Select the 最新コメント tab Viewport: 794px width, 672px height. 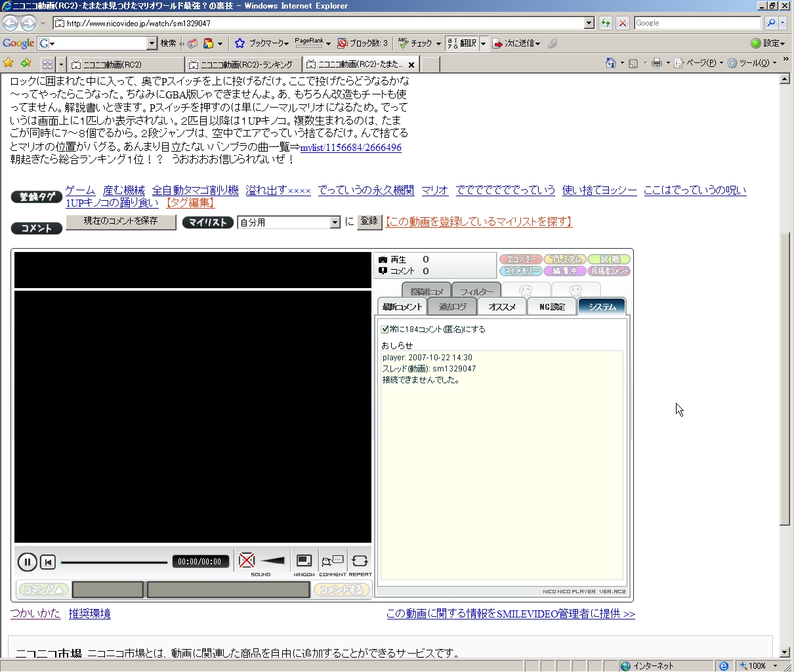tap(402, 306)
